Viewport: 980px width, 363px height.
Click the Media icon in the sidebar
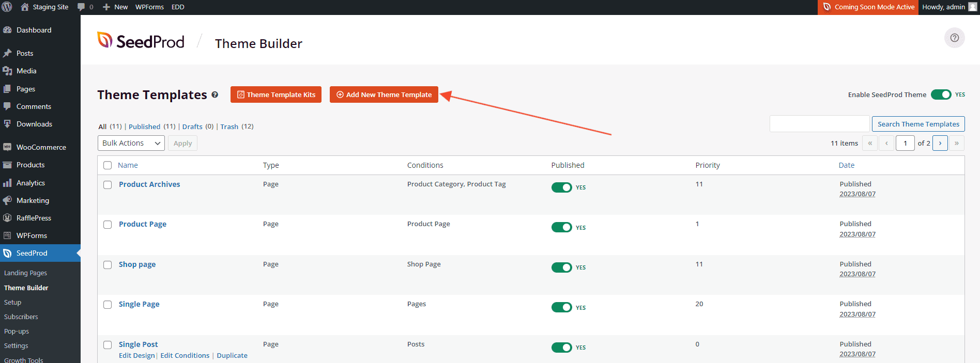tap(7, 71)
